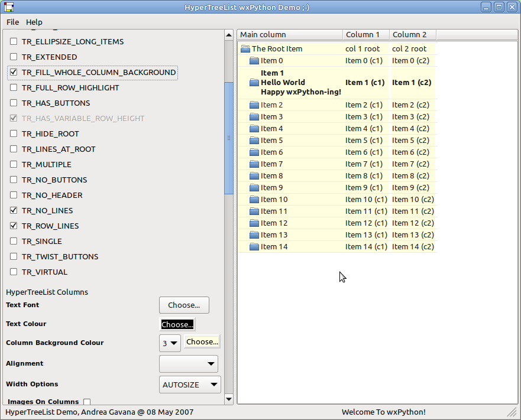Screen dimensions: 521x420
Task: Click the Column 2 header
Action: pos(413,34)
